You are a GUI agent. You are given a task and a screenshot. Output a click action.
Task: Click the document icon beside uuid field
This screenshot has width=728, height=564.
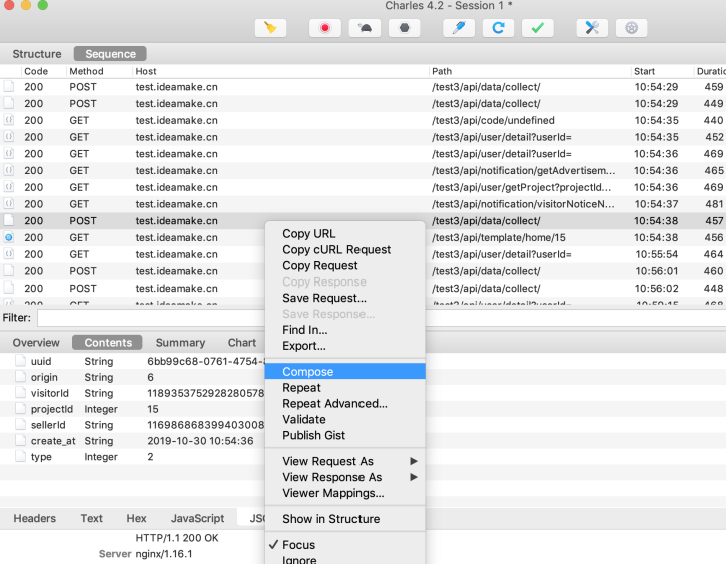(20, 361)
